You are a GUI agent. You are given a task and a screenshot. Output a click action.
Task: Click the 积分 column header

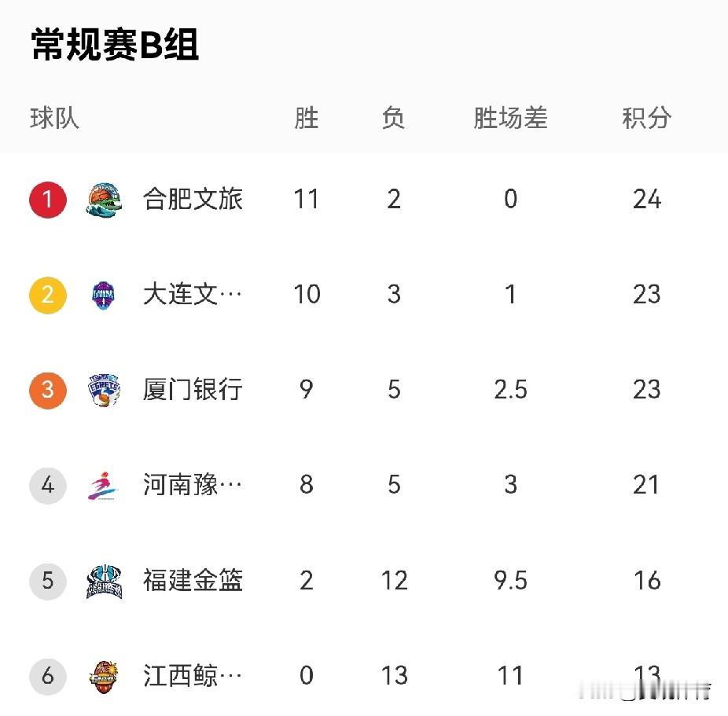tap(646, 119)
